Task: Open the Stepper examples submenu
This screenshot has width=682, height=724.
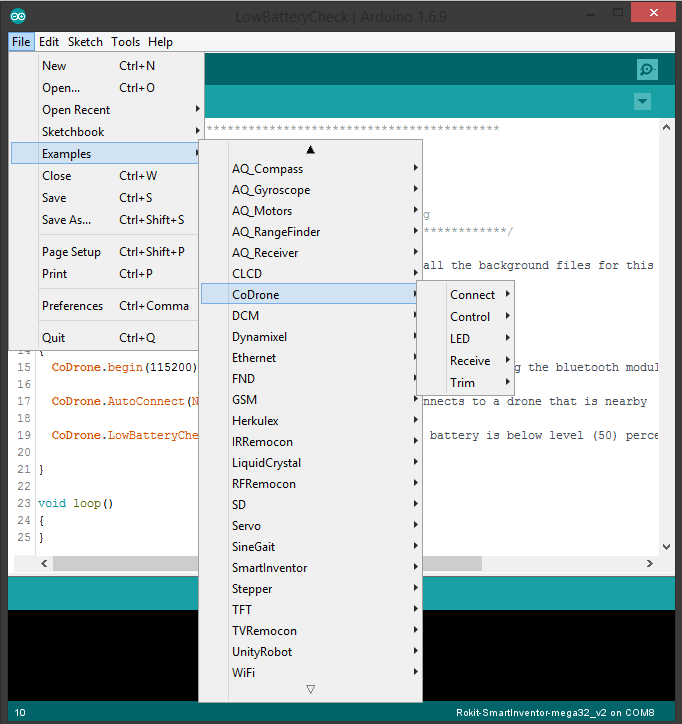Action: [310, 589]
